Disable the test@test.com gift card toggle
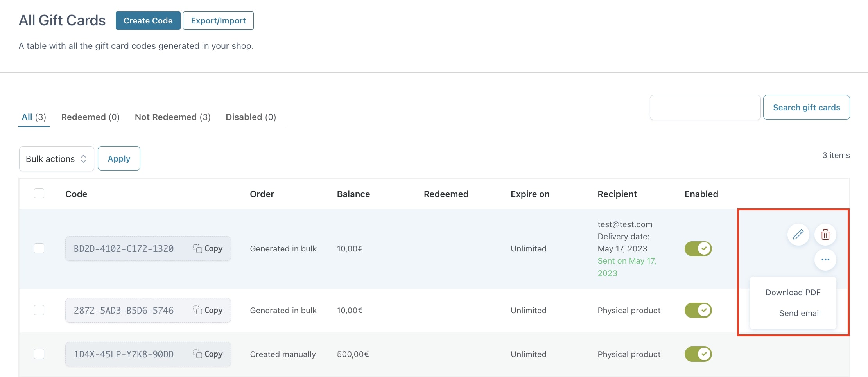 tap(698, 249)
